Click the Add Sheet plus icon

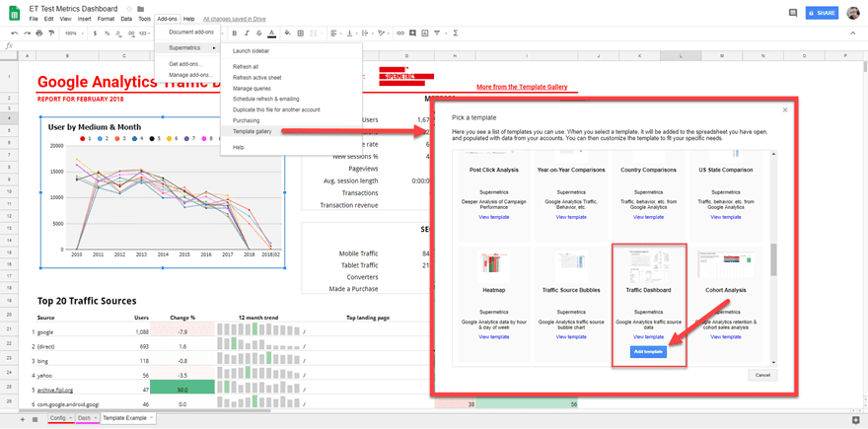pos(23,419)
